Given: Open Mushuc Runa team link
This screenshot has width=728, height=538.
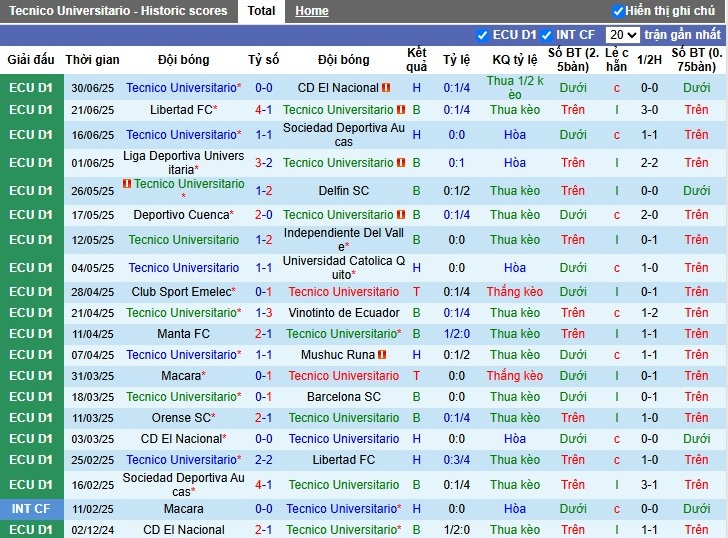Looking at the screenshot, I should point(338,355).
